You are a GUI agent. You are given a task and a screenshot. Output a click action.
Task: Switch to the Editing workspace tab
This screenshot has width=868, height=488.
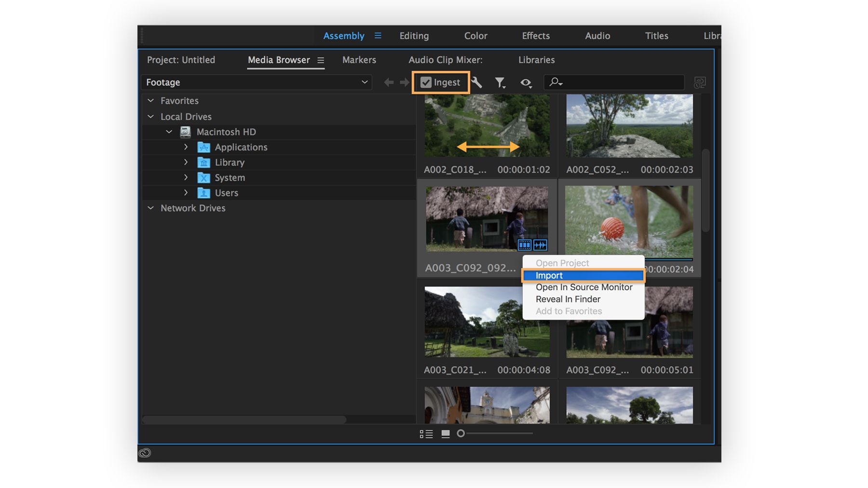pyautogui.click(x=414, y=35)
